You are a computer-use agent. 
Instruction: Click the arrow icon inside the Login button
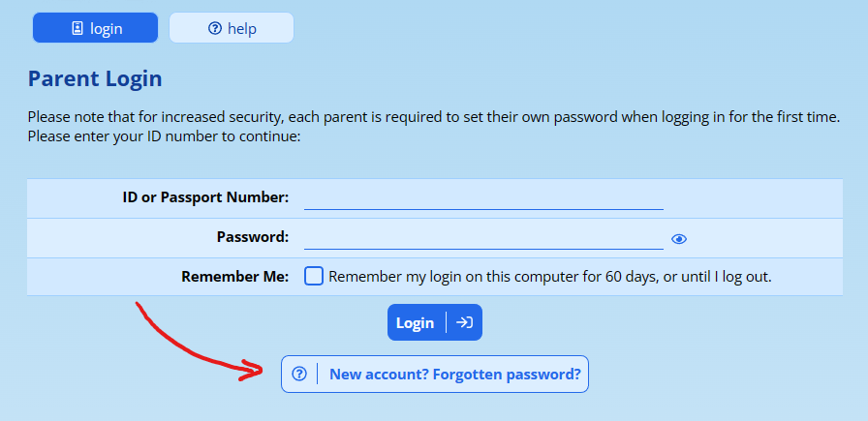(464, 323)
